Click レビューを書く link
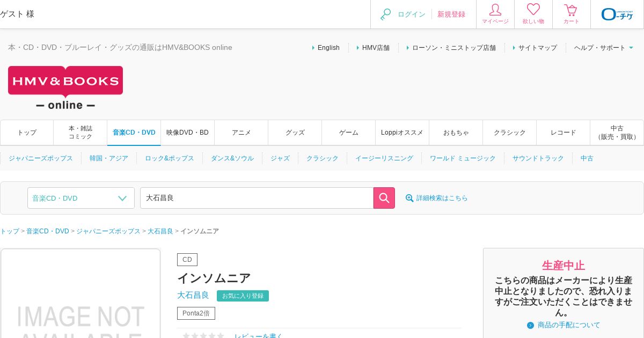The width and height of the screenshot is (644, 338). (x=258, y=336)
